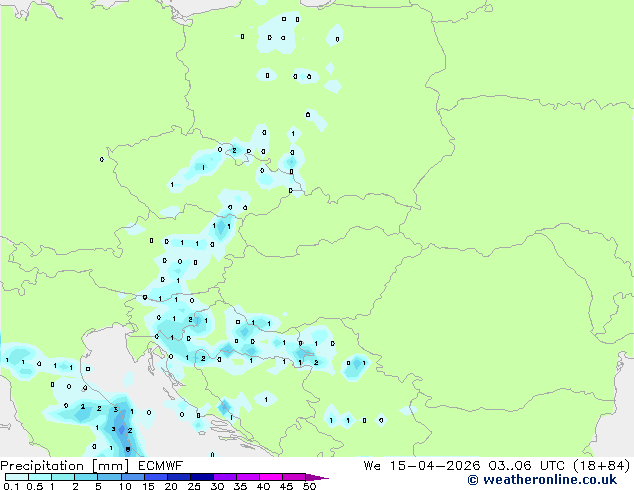Click the "[mm]" unit label

coord(110,466)
